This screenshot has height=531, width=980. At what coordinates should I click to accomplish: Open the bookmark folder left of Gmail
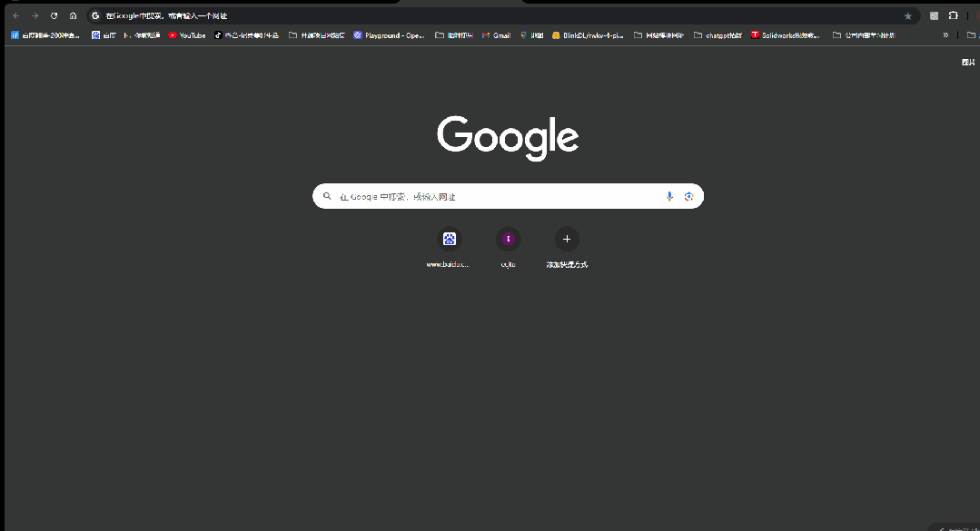(x=454, y=35)
